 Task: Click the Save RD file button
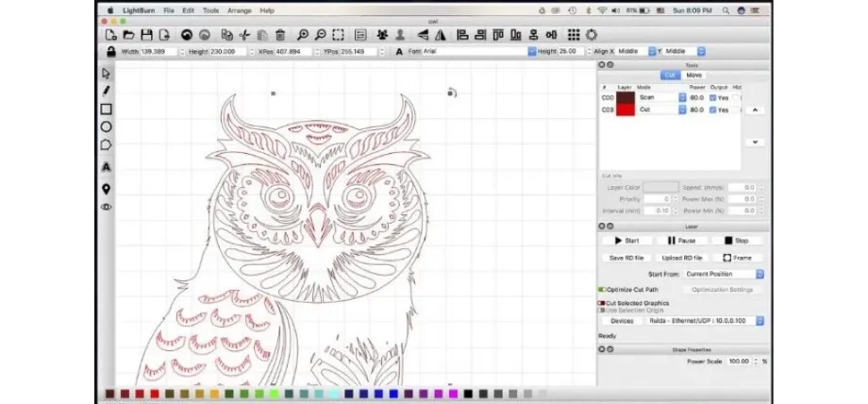(x=626, y=258)
